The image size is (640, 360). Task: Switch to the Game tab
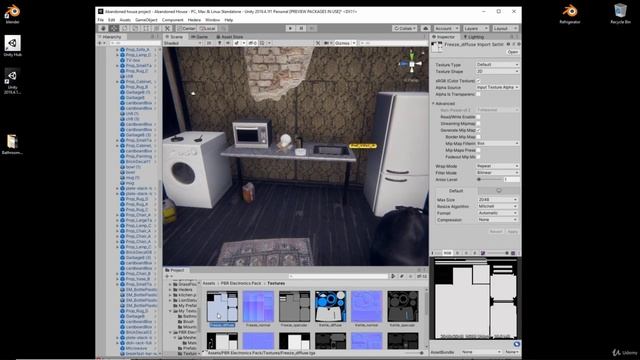click(x=200, y=37)
